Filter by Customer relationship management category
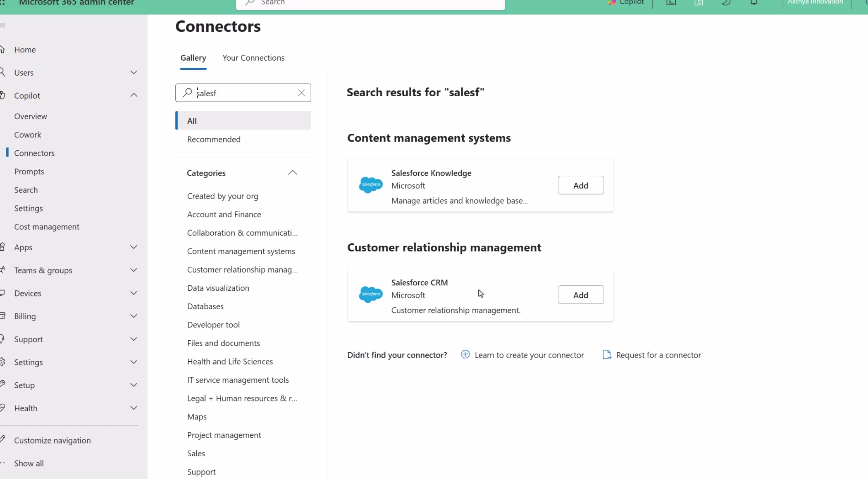Image resolution: width=868 pixels, height=479 pixels. click(242, 270)
